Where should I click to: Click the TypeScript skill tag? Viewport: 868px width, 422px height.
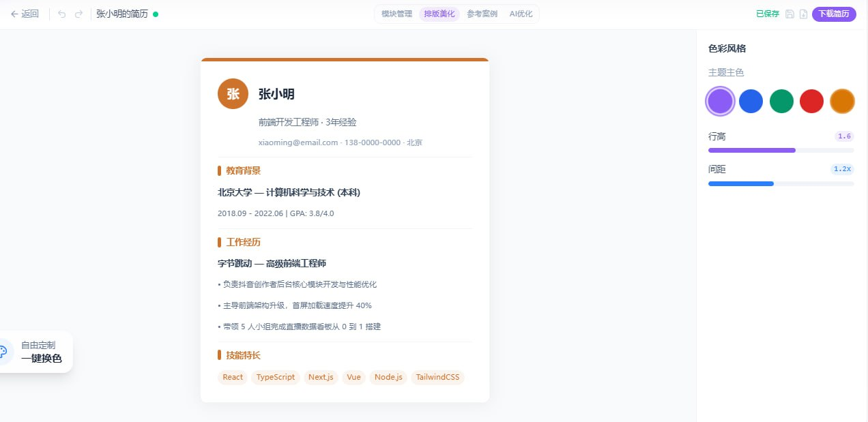click(276, 377)
